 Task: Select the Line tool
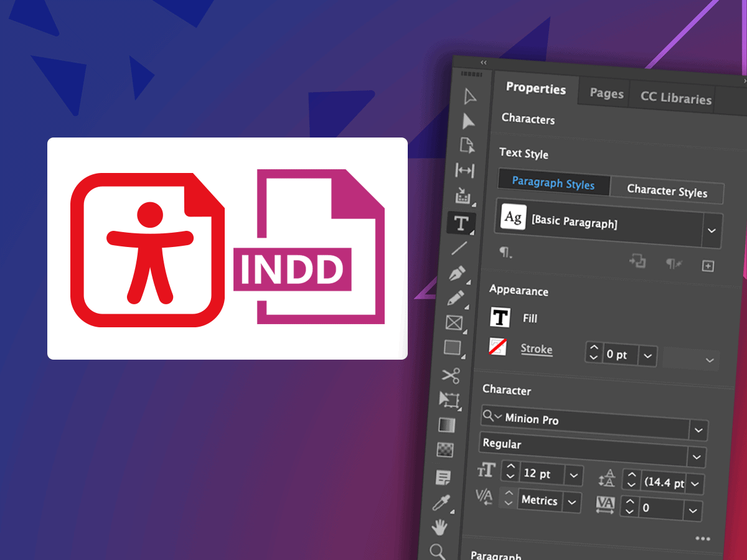[459, 248]
